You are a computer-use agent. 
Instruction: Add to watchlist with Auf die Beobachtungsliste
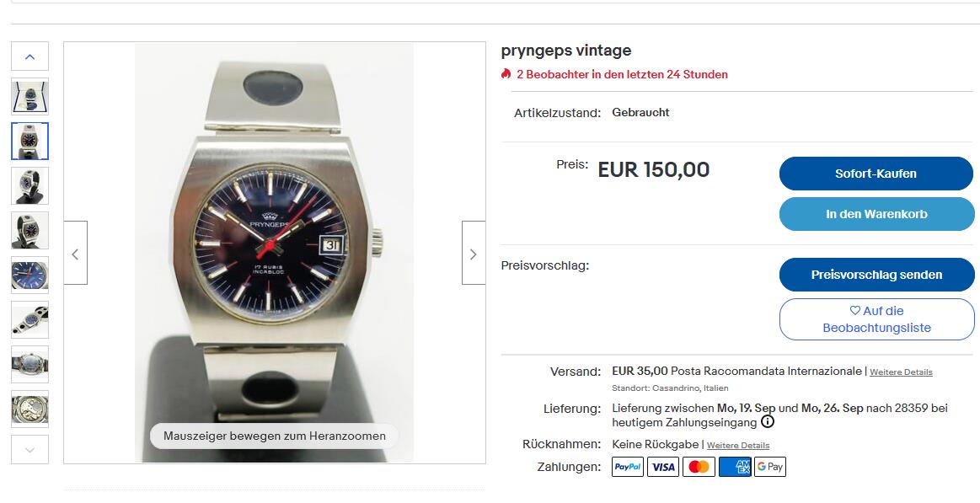876,319
